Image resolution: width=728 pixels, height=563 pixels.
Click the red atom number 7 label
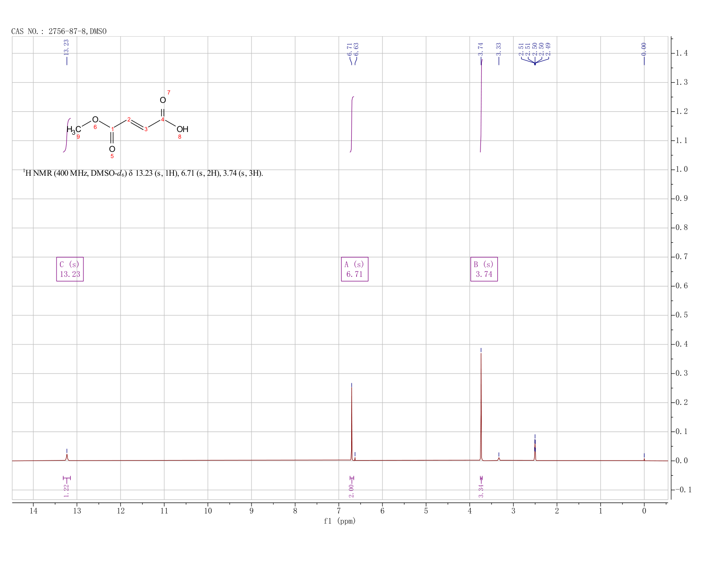[169, 93]
